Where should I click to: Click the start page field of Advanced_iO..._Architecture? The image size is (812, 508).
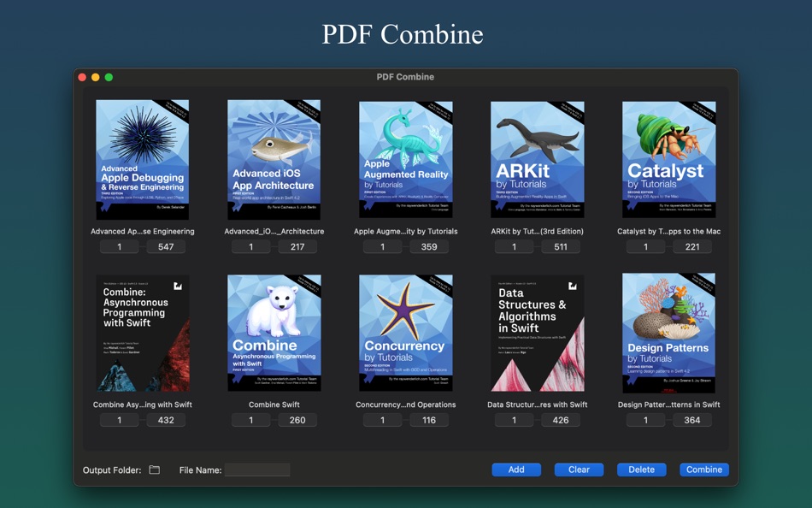tap(250, 247)
